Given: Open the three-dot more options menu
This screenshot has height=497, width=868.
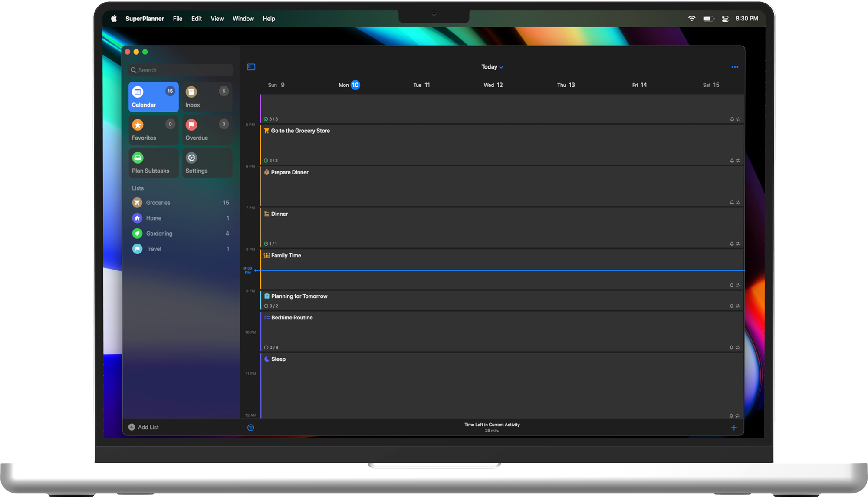Looking at the screenshot, I should 734,67.
